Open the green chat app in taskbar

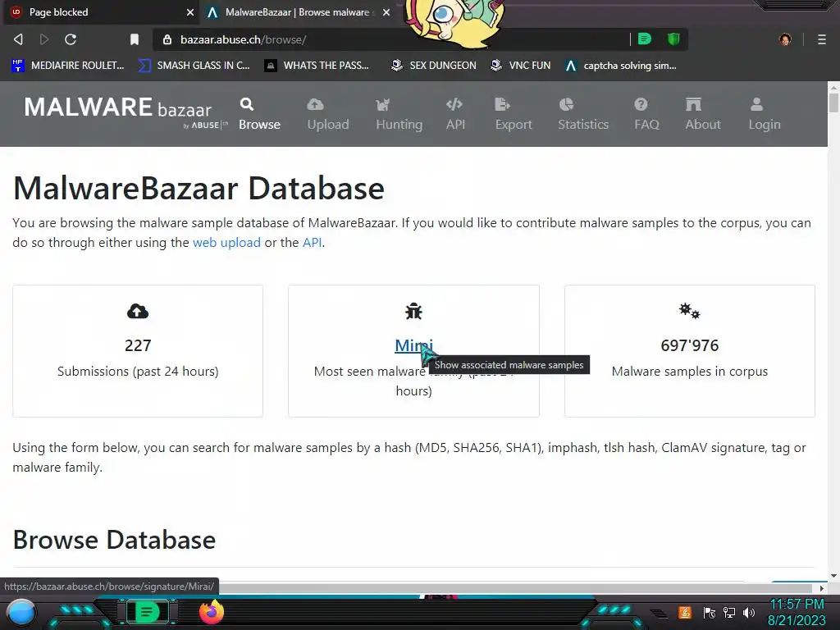click(x=148, y=612)
